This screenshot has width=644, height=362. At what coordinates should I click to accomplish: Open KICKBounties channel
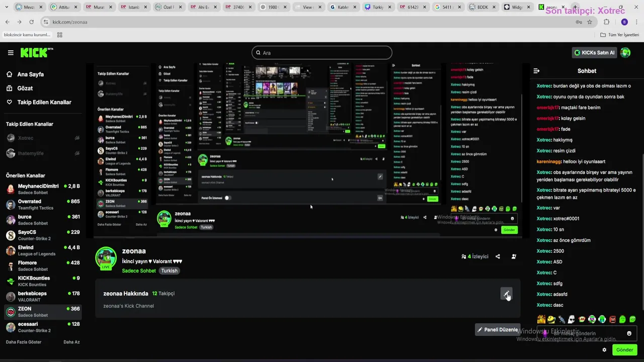coord(43,281)
